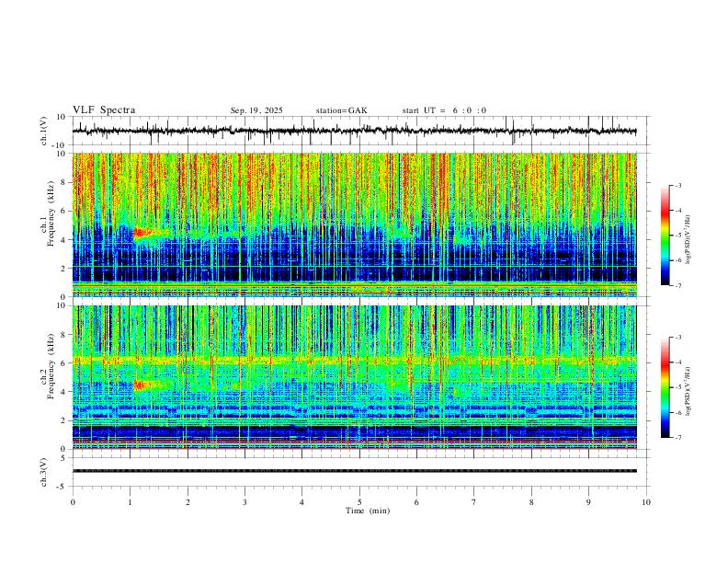Click the "ch.1(V)" waveform axis label
Image resolution: width=728 pixels, height=563 pixels.
coord(44,131)
